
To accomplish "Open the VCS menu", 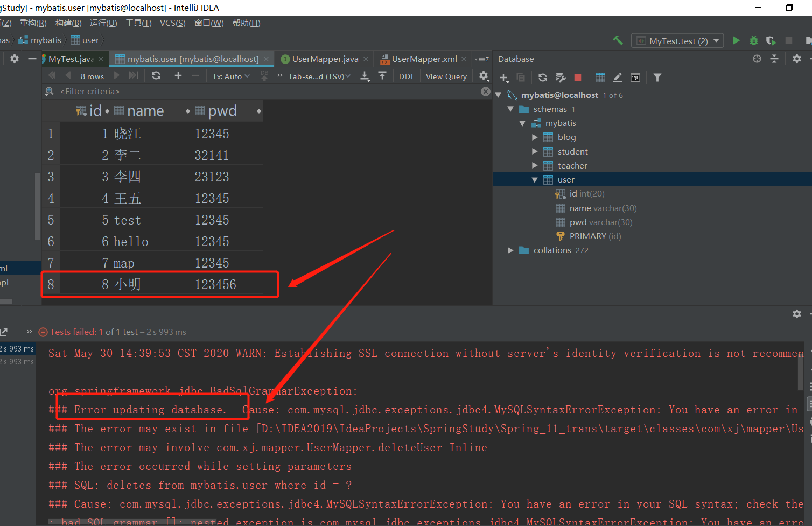I will (172, 23).
